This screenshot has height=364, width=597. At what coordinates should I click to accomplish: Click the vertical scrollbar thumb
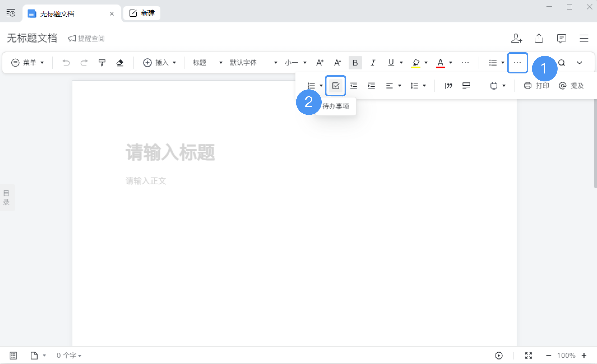[x=595, y=144]
